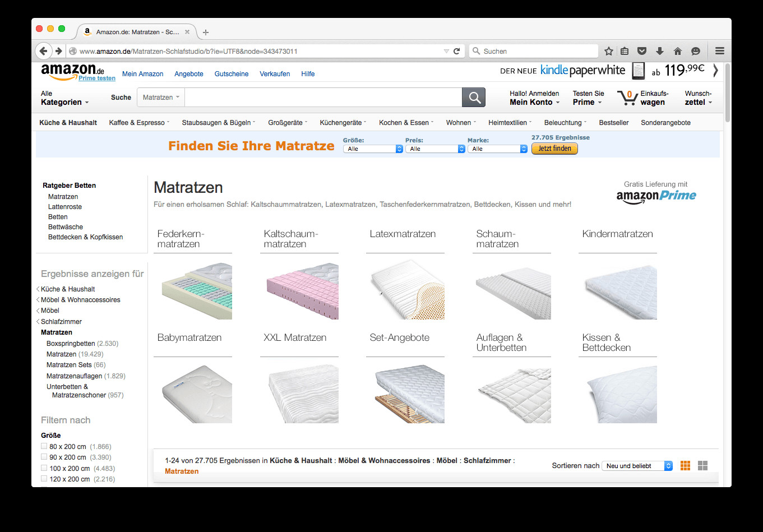Open the Staubsaugen & Bügeln menu

[219, 123]
